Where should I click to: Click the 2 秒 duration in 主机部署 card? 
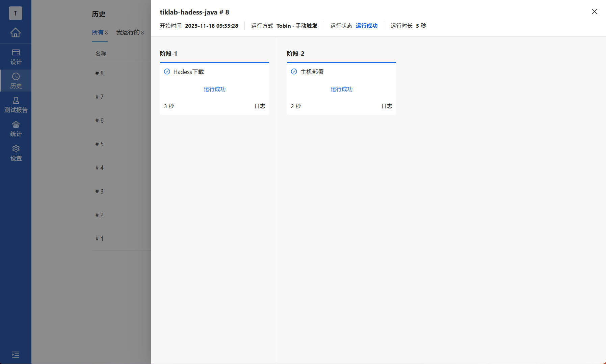296,106
